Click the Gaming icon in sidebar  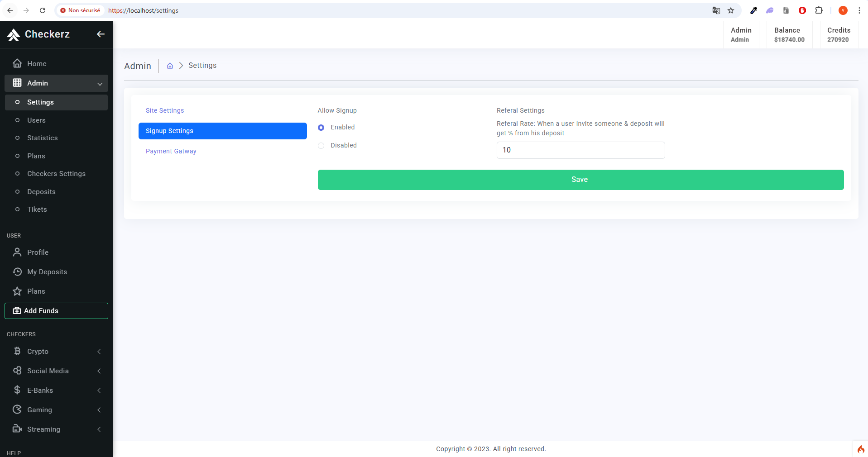[17, 409]
